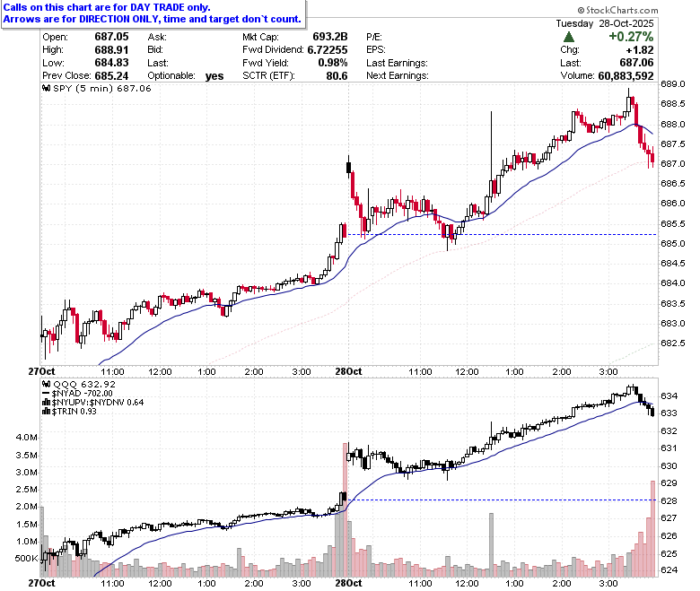The image size is (700, 591).
Task: Click the tall QQQ volume spike at 28Oct open
Action: (346, 509)
